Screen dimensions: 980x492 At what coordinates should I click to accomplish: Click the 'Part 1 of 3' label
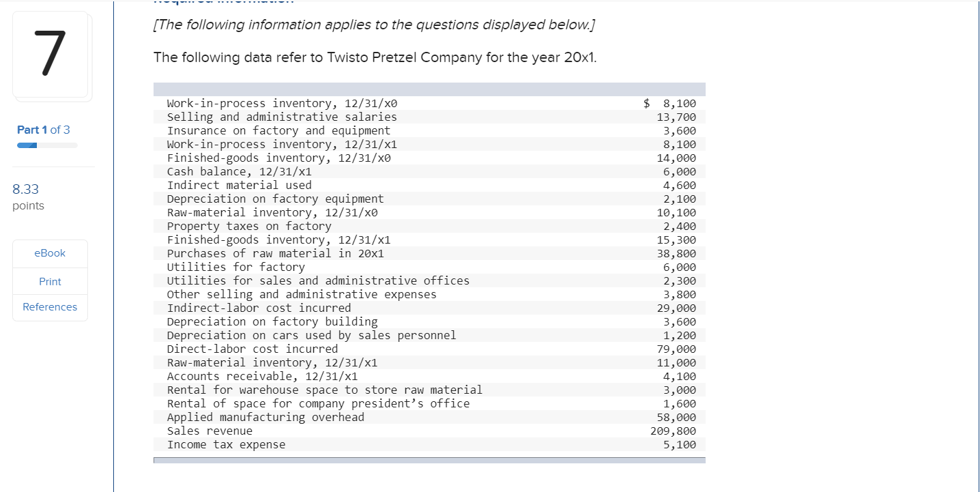coord(44,130)
